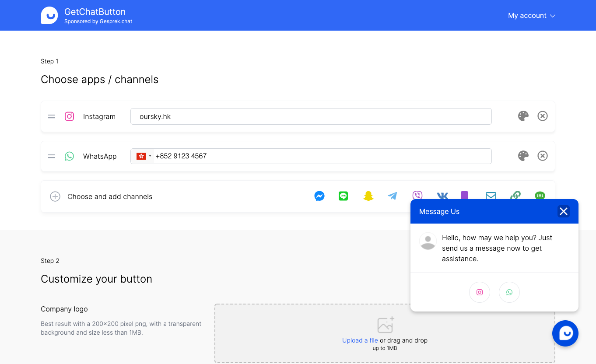Click the Instagram icon in the chat preview
This screenshot has width=596, height=364.
coord(480,292)
